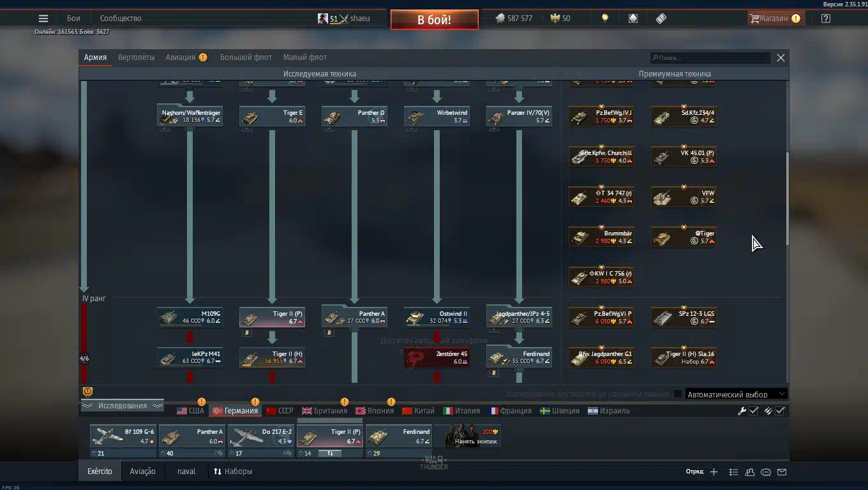Click the Ostwind II vehicle icon
Viewport: 868px width, 490px height.
point(415,317)
